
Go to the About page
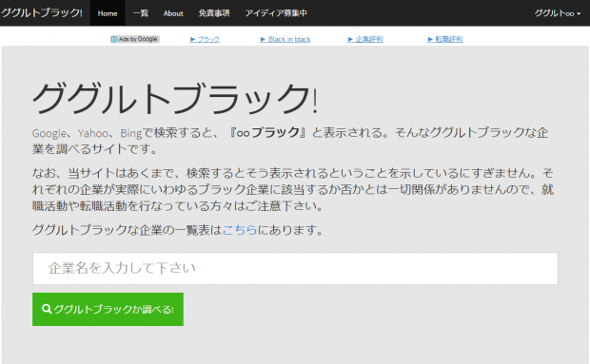click(x=173, y=13)
